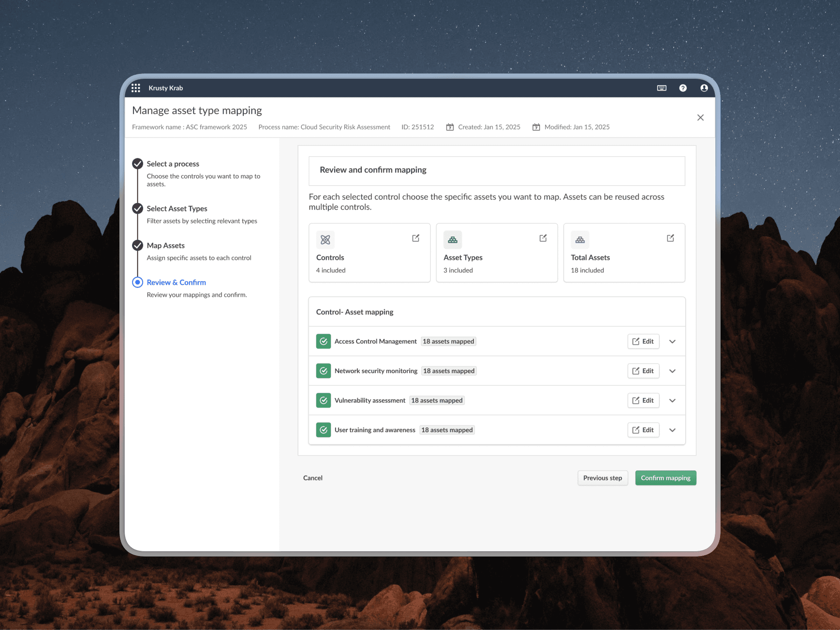Click the Select Asset Types step checkmark
Viewport: 840px width, 630px height.
(137, 208)
